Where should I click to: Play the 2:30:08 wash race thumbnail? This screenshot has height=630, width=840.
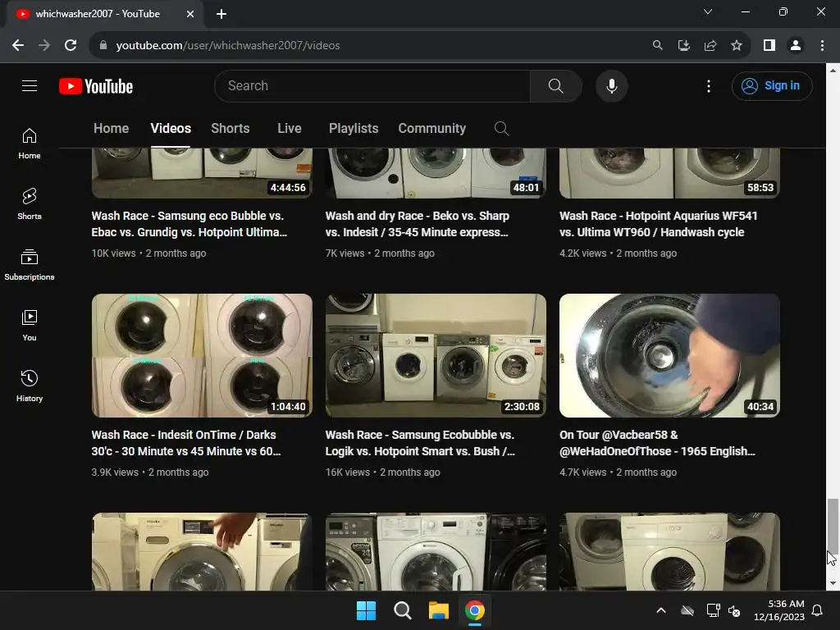click(436, 355)
